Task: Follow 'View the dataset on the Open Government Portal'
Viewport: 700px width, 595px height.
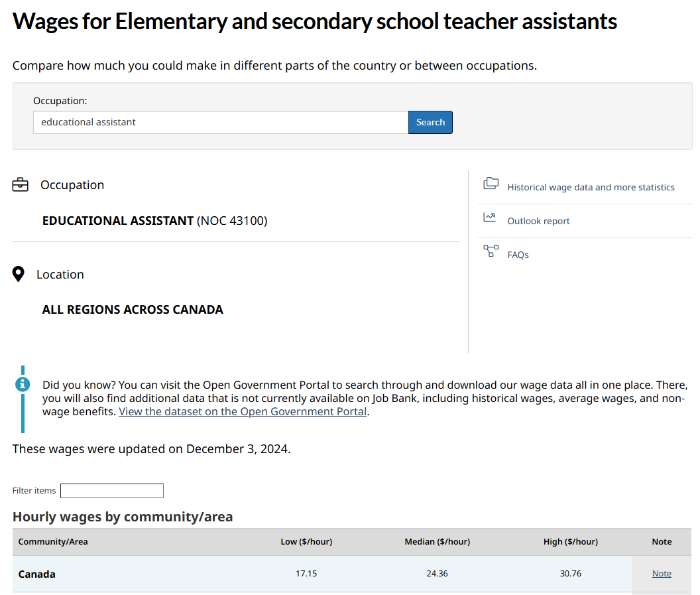Action: (x=243, y=411)
